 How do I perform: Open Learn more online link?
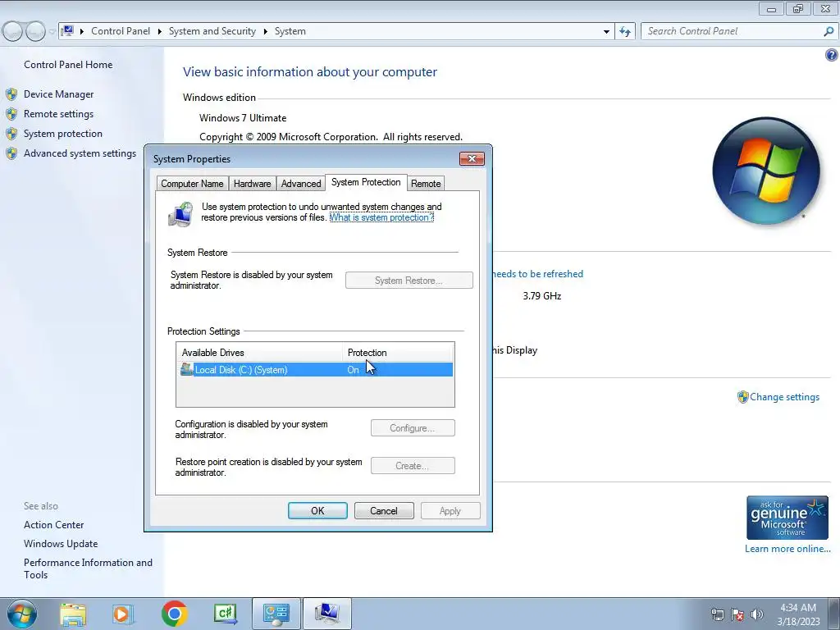(x=787, y=549)
